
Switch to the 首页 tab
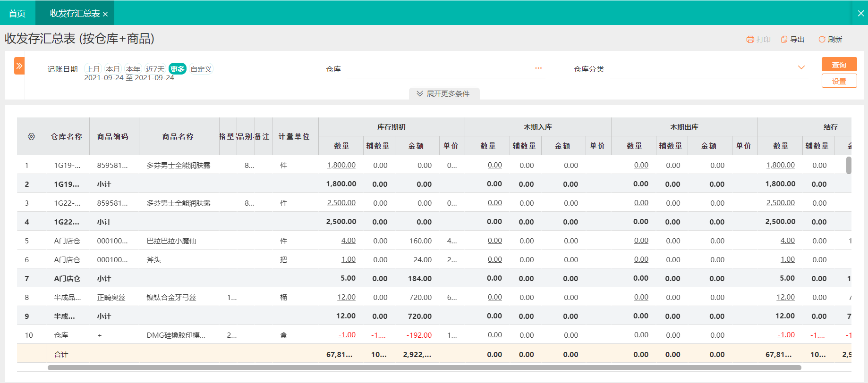pos(17,13)
